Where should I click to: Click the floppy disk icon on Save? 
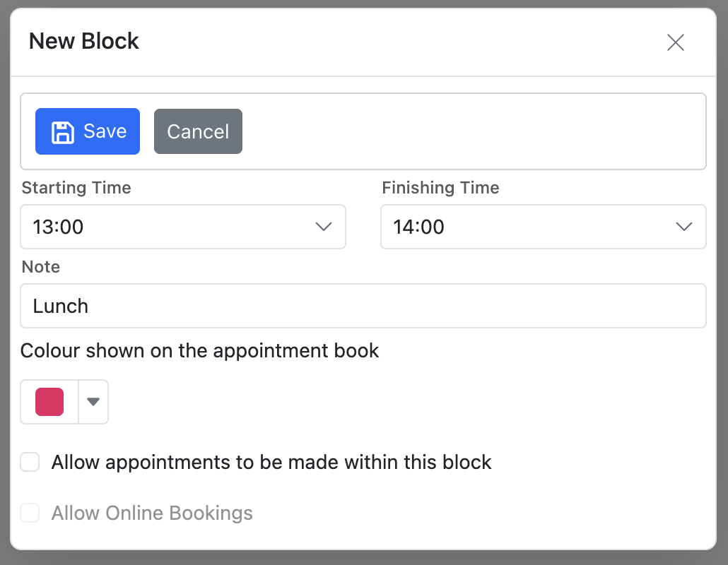[x=63, y=132]
